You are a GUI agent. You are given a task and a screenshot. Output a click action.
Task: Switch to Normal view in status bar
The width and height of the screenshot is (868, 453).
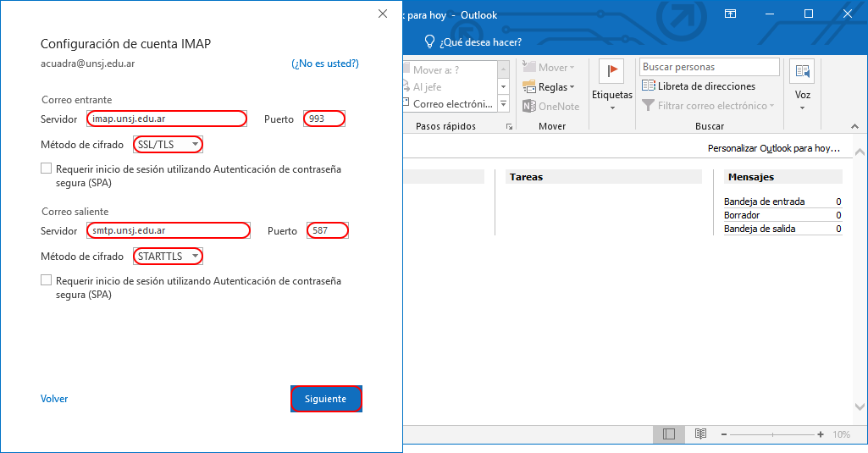tap(669, 434)
